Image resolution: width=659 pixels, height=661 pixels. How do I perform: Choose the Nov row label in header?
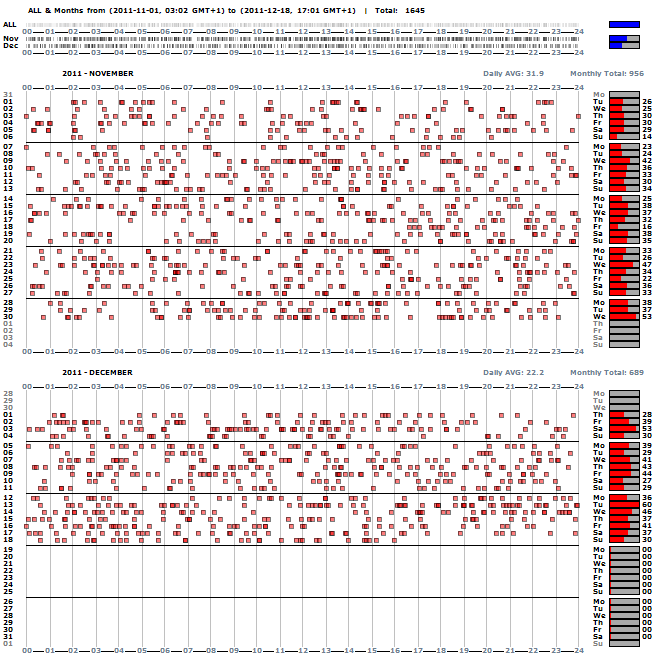point(10,39)
